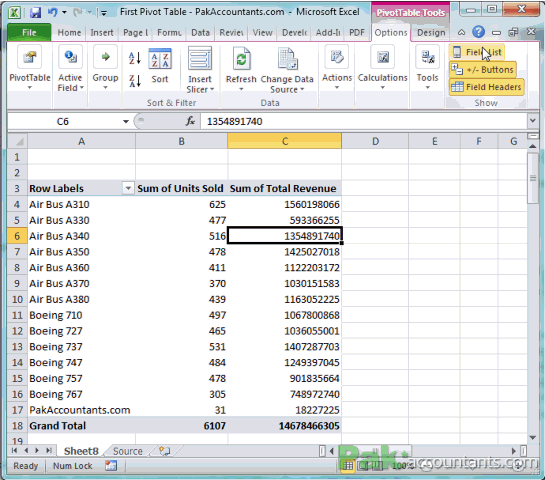Viewport: 545px width, 480px height.
Task: Toggle the Field Headers display
Action: click(487, 87)
